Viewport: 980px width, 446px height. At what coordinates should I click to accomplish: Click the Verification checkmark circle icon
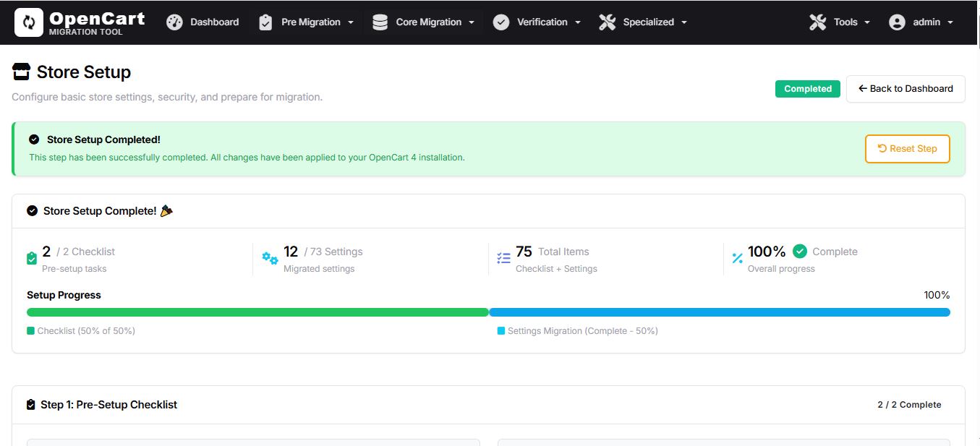click(501, 22)
